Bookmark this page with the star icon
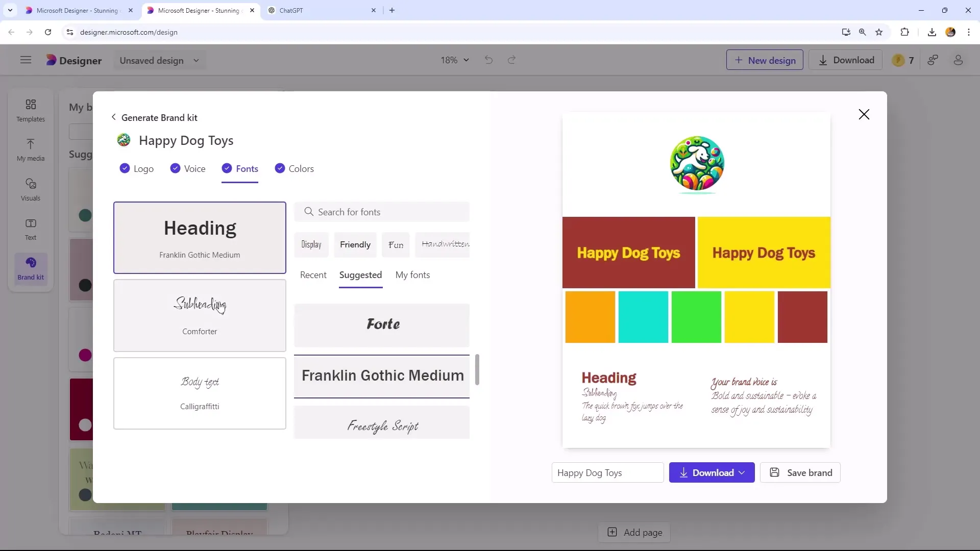Viewport: 980px width, 551px height. (x=879, y=32)
